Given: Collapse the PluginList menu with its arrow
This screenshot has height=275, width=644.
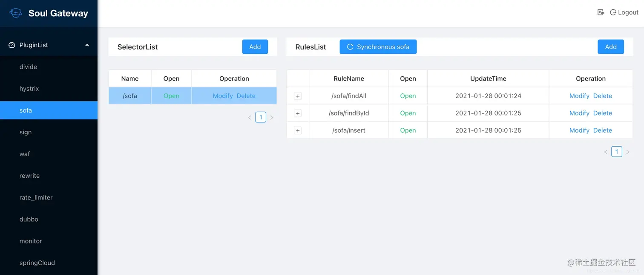Looking at the screenshot, I should tap(87, 45).
